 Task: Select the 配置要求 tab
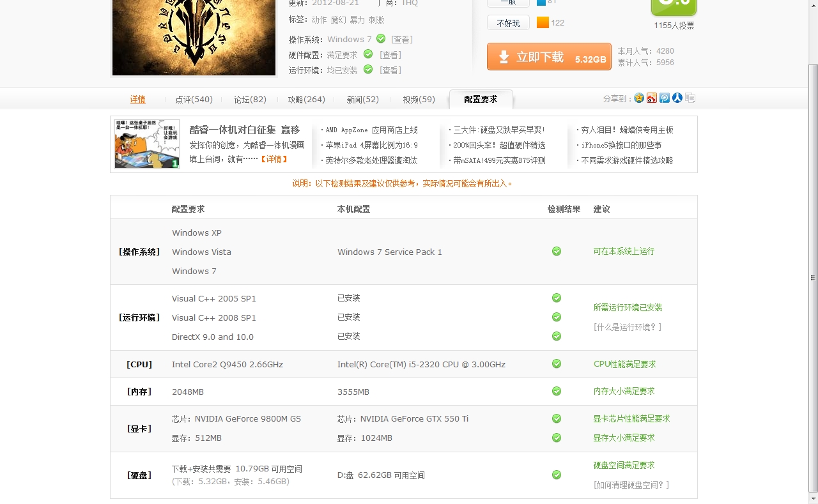tap(481, 100)
